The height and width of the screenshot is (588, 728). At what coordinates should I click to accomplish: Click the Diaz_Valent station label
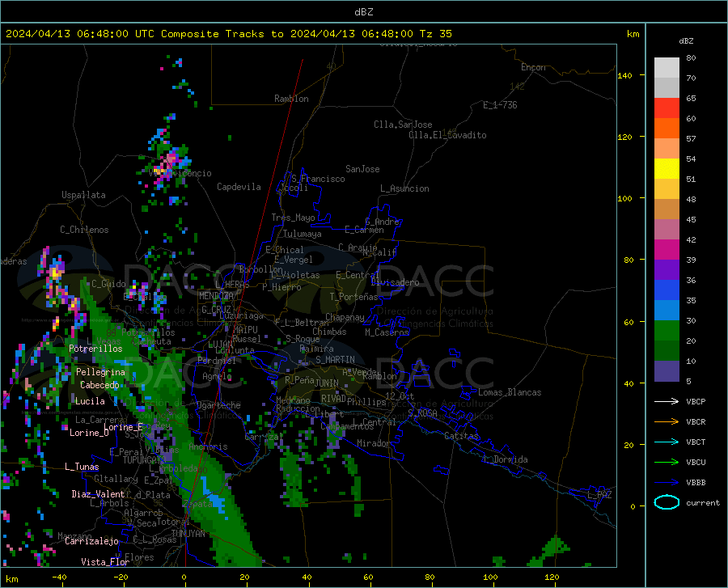click(98, 494)
